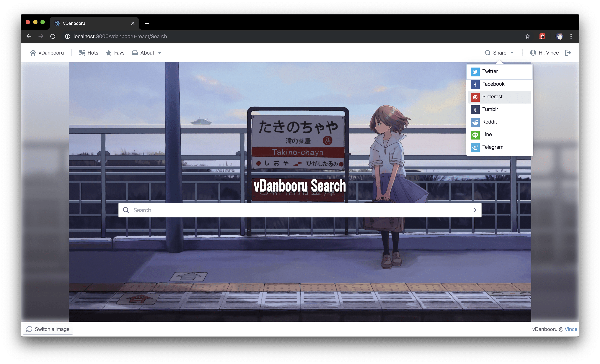Submit search with the arrow icon
This screenshot has height=364, width=600.
tap(474, 210)
